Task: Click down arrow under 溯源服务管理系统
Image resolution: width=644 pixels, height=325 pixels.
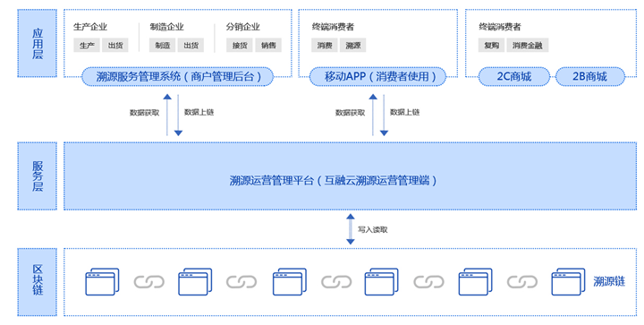Action: 178,115
